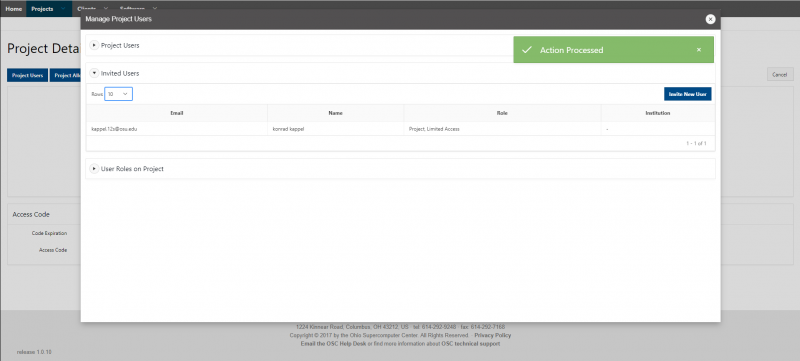The width and height of the screenshot is (800, 361).
Task: Collapse the Invited Users section
Action: click(x=94, y=73)
